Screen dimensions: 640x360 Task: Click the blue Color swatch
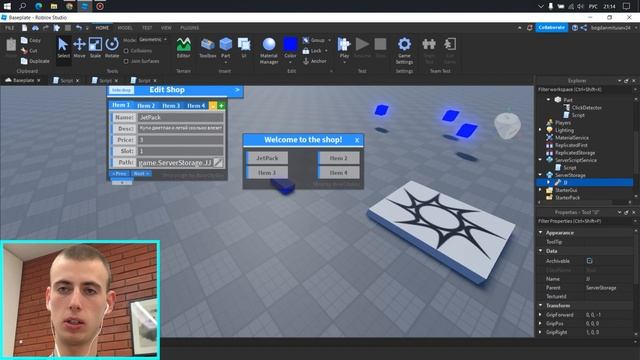pyautogui.click(x=290, y=44)
